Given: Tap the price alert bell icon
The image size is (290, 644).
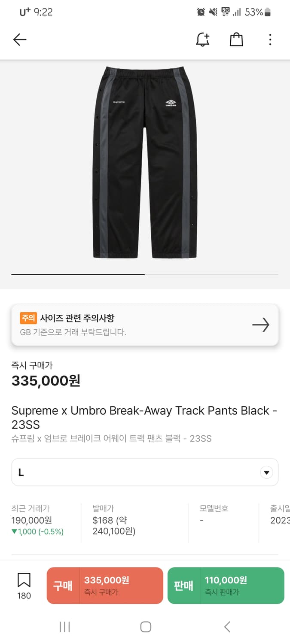Looking at the screenshot, I should pos(202,40).
